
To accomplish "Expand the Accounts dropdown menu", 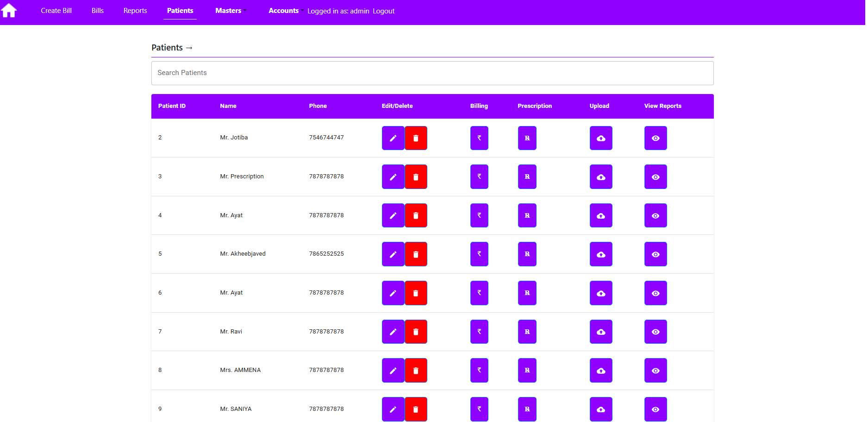I will click(x=285, y=11).
